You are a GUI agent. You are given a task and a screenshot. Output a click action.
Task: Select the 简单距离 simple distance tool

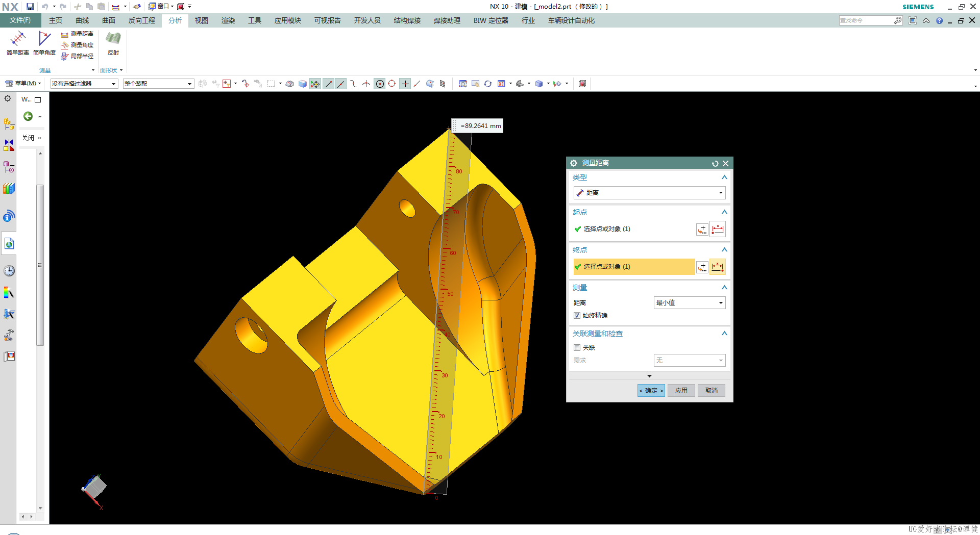[x=18, y=43]
